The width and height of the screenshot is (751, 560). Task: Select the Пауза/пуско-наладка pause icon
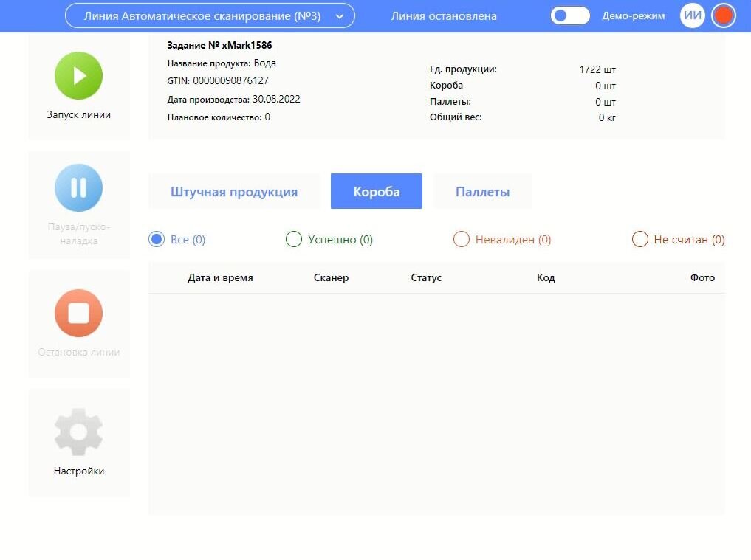pos(78,187)
